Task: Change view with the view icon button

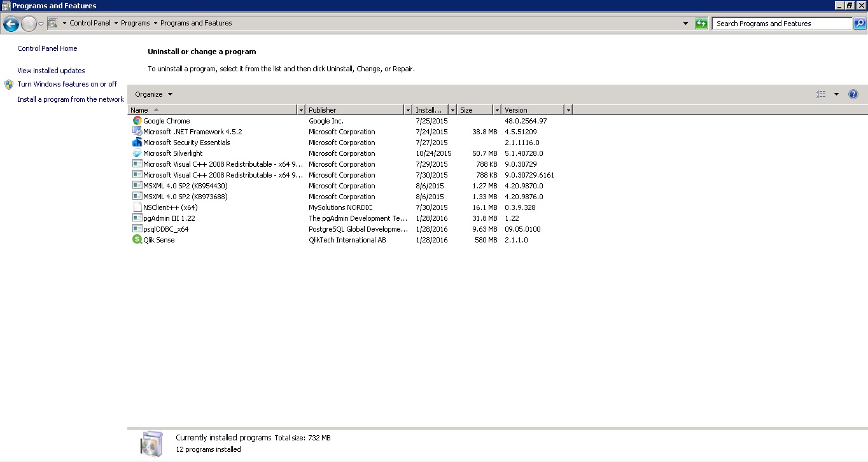Action: (x=821, y=94)
